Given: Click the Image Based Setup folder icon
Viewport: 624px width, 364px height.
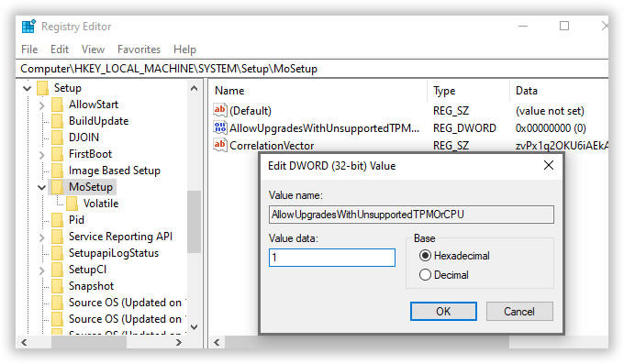Looking at the screenshot, I should pyautogui.click(x=57, y=171).
